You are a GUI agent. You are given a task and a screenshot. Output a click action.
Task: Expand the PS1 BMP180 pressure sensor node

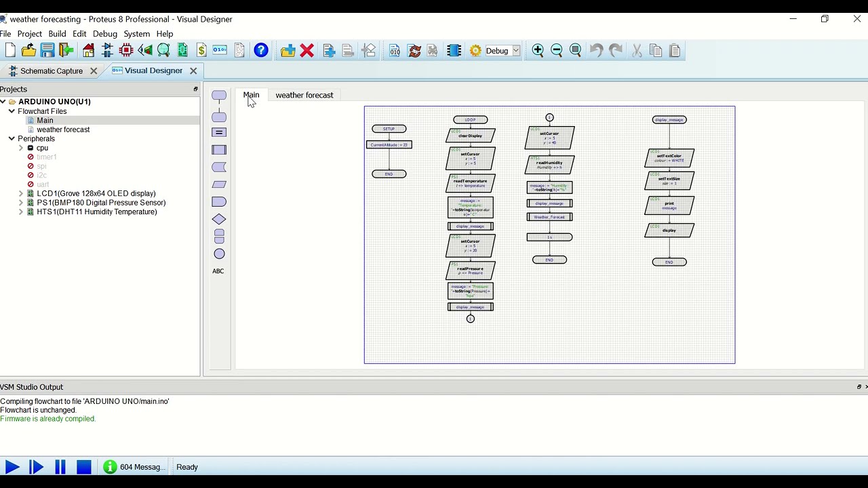(21, 203)
